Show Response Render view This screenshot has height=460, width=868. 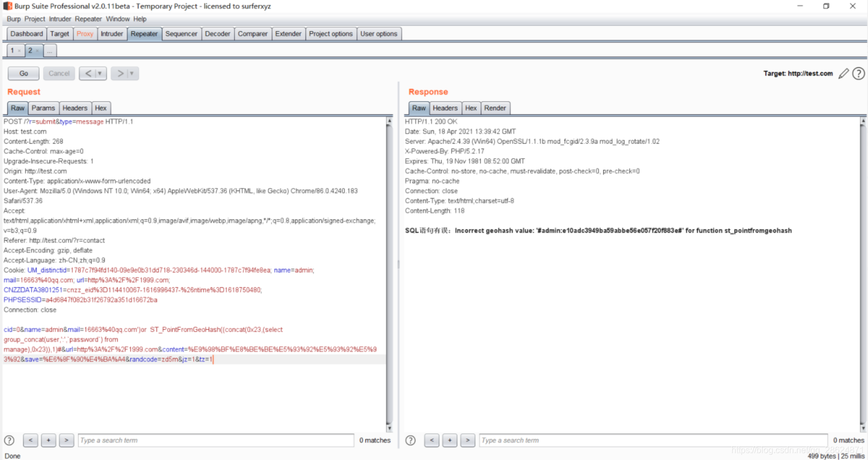click(495, 108)
